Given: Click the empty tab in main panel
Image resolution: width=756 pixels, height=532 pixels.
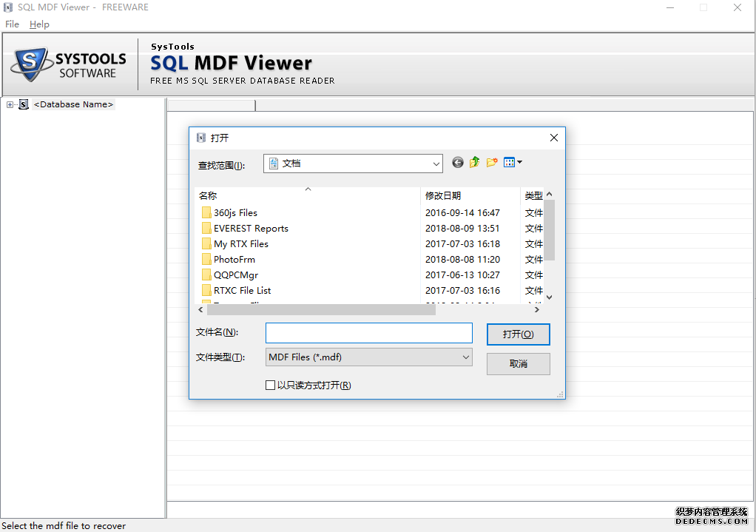Looking at the screenshot, I should (x=211, y=105).
